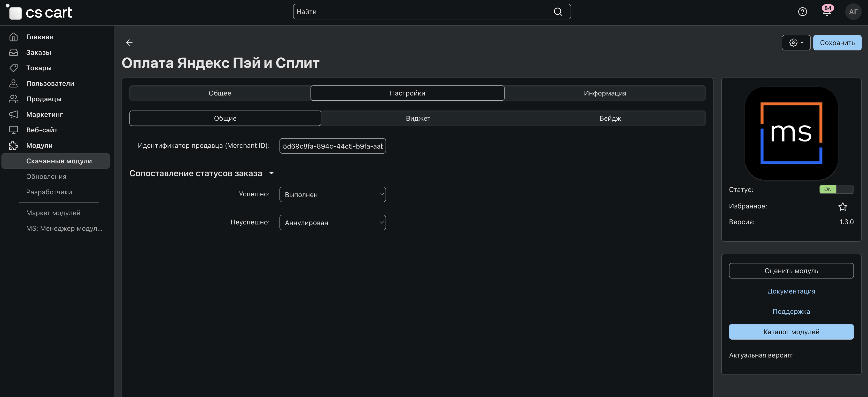The image size is (868, 397).
Task: Switch to the Бейдж tab
Action: [x=610, y=118]
